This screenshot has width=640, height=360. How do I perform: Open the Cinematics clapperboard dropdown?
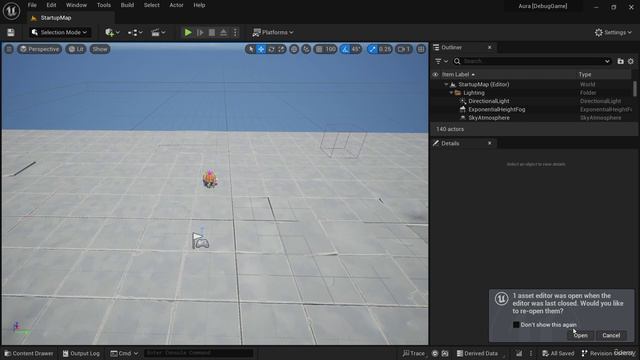[158, 32]
